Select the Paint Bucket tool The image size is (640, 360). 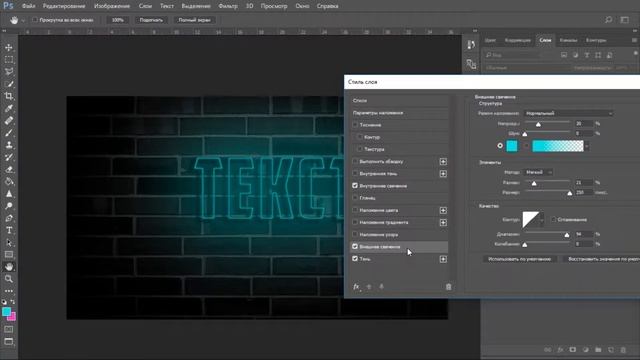click(x=9, y=182)
